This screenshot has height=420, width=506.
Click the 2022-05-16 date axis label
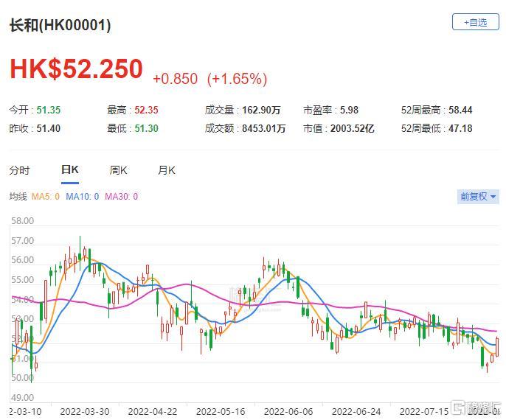[x=221, y=412]
